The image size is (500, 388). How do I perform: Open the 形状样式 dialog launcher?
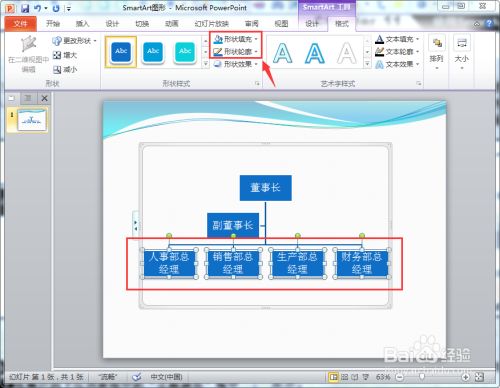pyautogui.click(x=257, y=83)
